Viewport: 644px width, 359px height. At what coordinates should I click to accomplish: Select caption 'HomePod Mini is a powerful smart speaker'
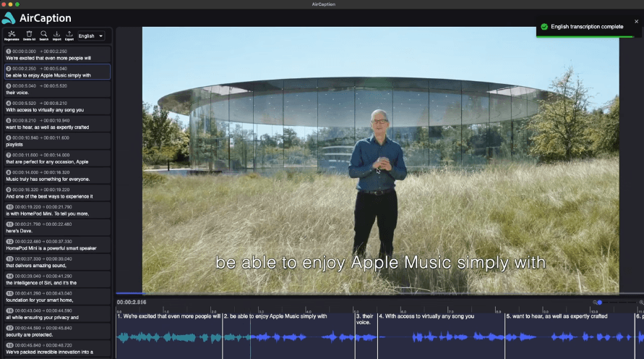click(x=58, y=245)
